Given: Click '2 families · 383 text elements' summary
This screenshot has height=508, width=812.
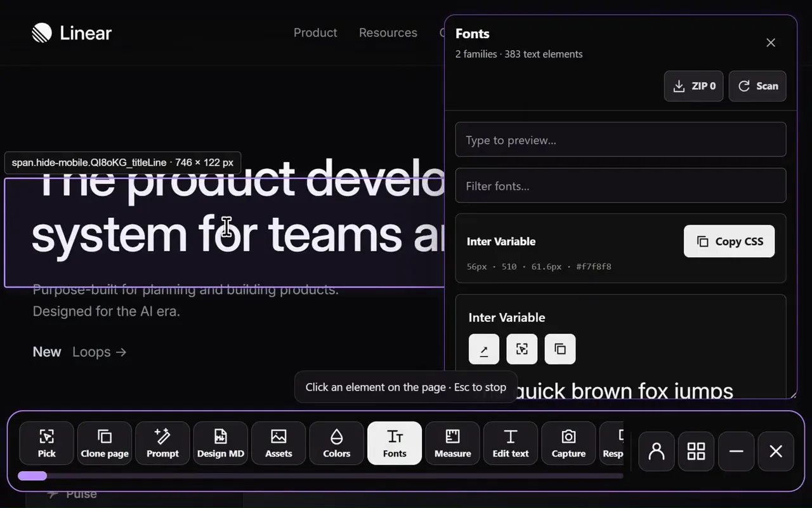Looking at the screenshot, I should [x=519, y=54].
